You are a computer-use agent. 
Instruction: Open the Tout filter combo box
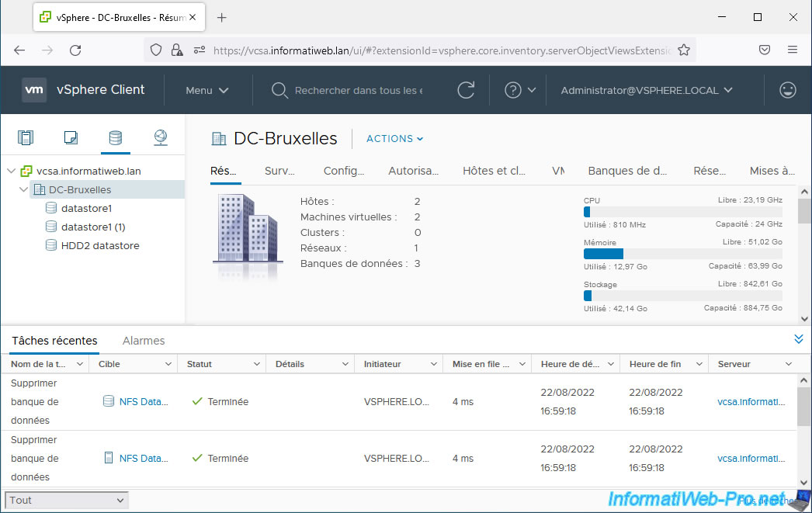pyautogui.click(x=67, y=501)
